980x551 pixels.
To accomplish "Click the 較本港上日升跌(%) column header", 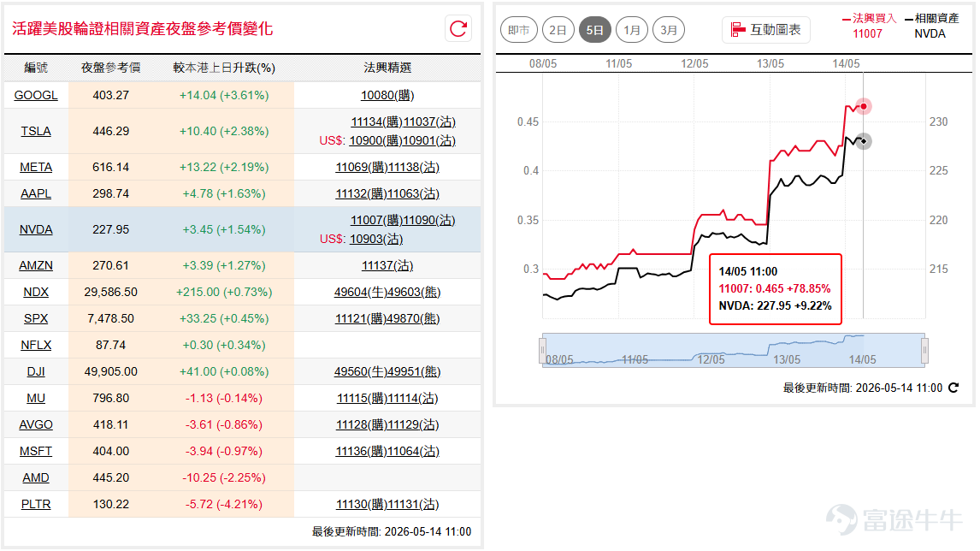I will (224, 68).
